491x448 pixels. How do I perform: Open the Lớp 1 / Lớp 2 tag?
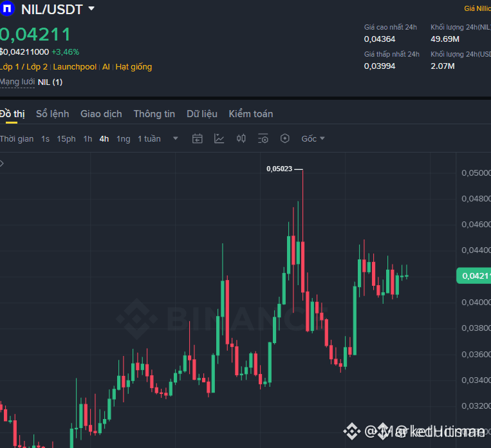click(x=23, y=67)
